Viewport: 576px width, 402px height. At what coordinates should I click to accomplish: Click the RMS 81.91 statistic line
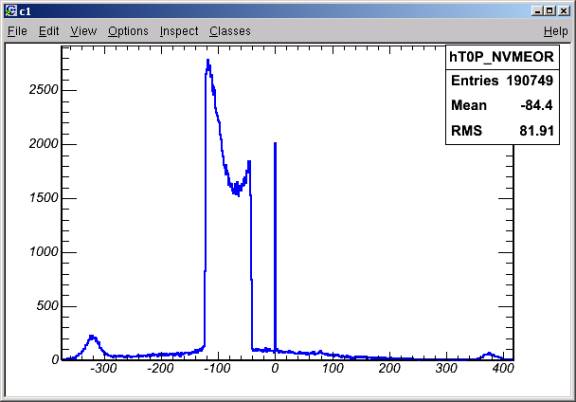pyautogui.click(x=502, y=130)
